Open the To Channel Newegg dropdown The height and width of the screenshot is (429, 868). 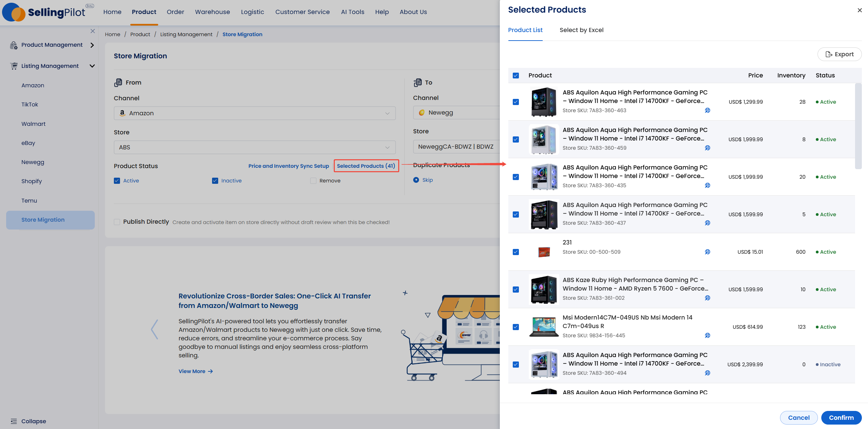(x=457, y=113)
